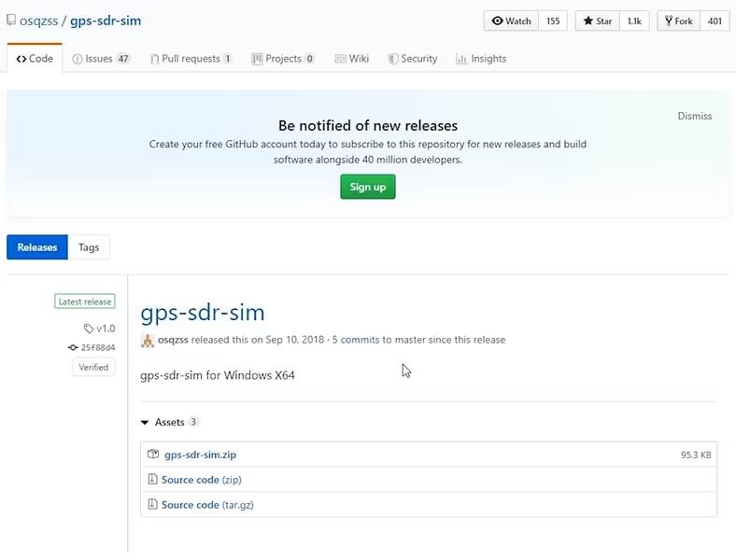Download gps-sdr-sim.zip asset

(x=200, y=455)
